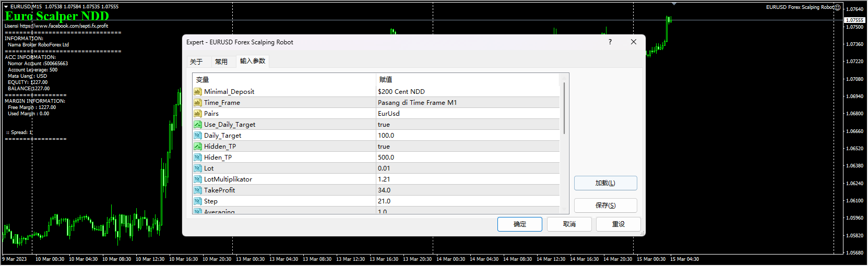Select the LotMultiplikator value 1.21

click(467, 179)
